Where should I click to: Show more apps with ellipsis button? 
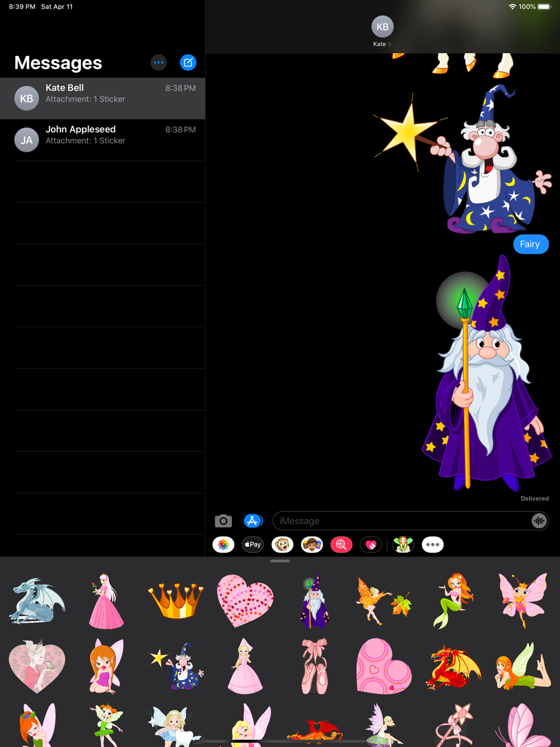pos(432,544)
